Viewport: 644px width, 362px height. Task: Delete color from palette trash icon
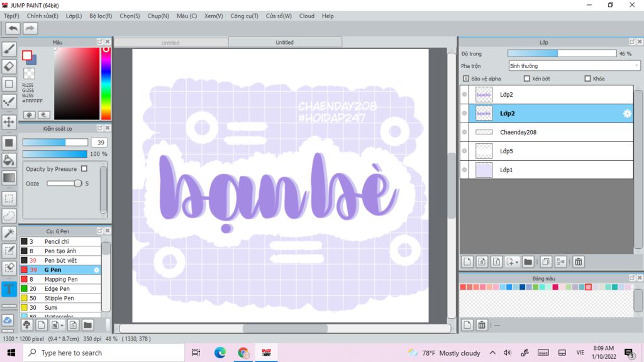482,325
